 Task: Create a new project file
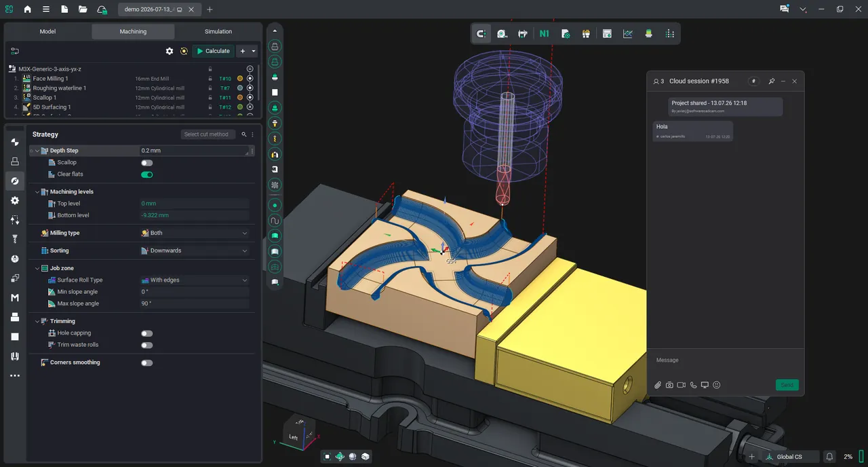[x=64, y=10]
